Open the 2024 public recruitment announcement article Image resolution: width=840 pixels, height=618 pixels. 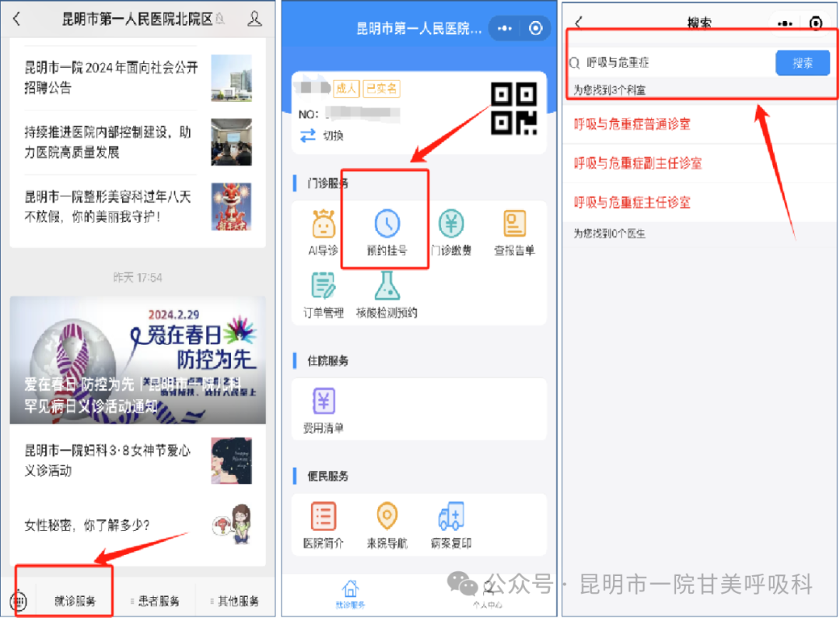pyautogui.click(x=111, y=77)
